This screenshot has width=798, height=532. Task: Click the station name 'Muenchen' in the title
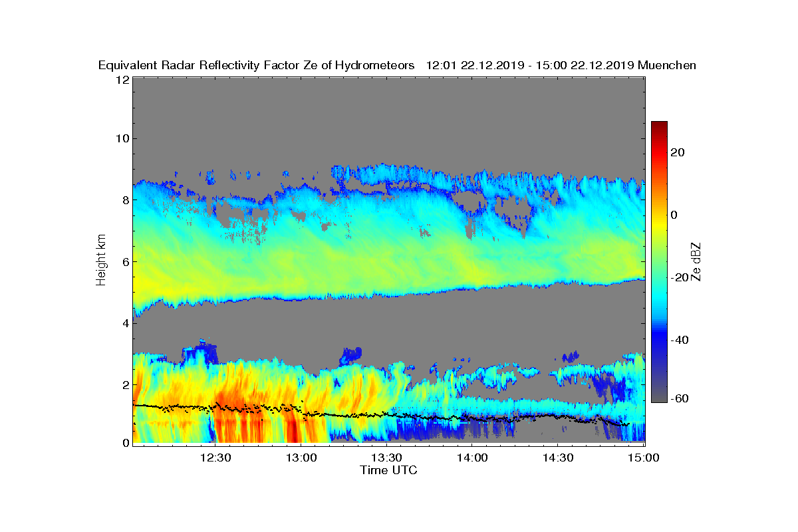click(667, 65)
